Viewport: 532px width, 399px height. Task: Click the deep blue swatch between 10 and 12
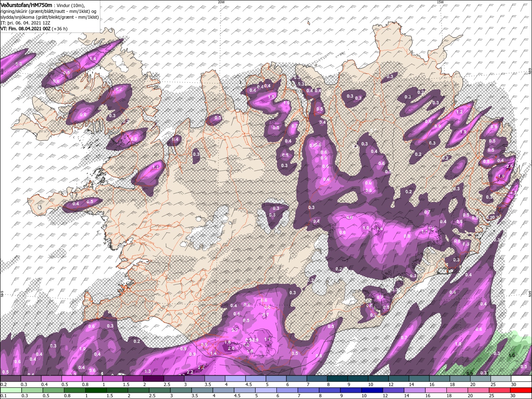pyautogui.click(x=372, y=390)
